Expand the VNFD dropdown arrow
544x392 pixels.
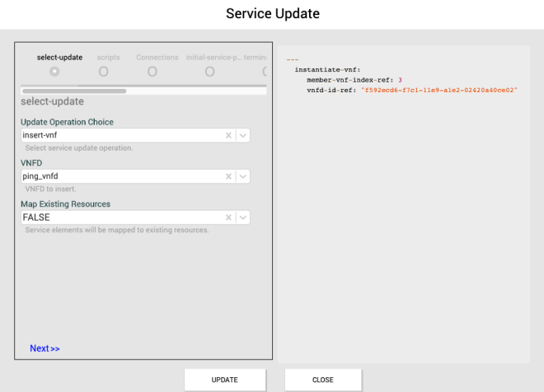tap(243, 176)
